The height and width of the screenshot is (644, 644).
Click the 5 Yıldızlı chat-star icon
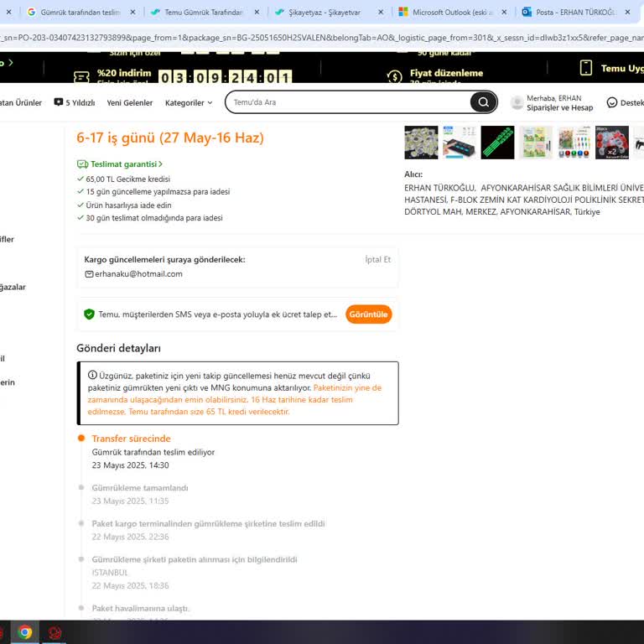[x=59, y=102]
